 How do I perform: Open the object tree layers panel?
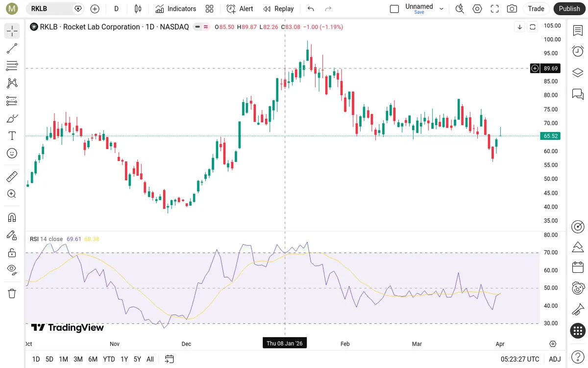[578, 73]
